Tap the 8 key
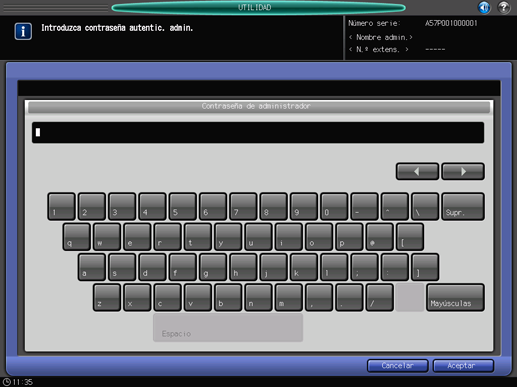 click(x=274, y=206)
